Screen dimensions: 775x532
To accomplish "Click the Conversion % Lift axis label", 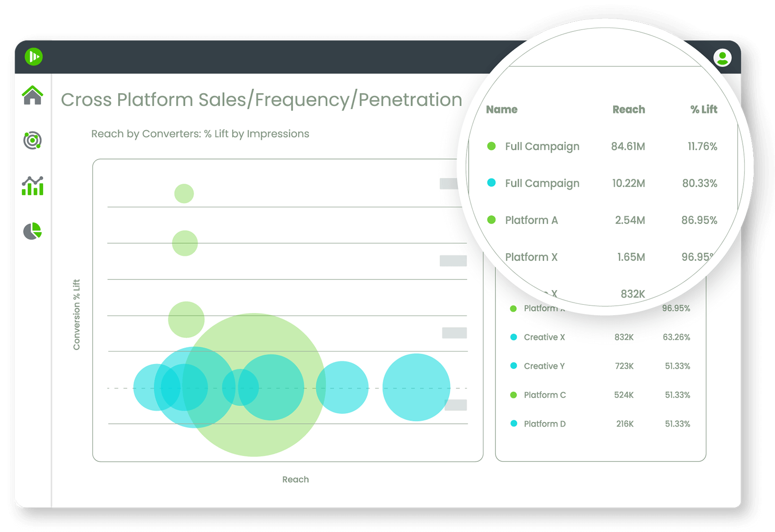I will tap(77, 314).
